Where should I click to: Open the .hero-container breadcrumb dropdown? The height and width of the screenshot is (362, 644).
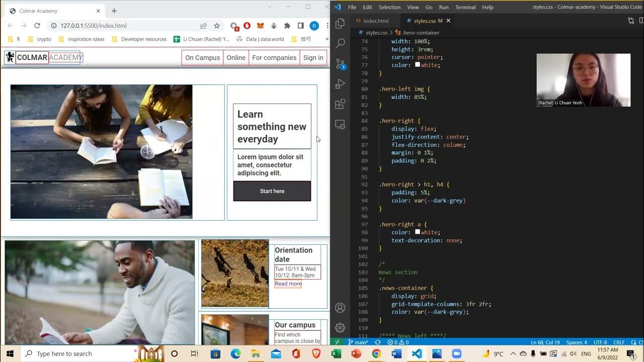coord(417,33)
